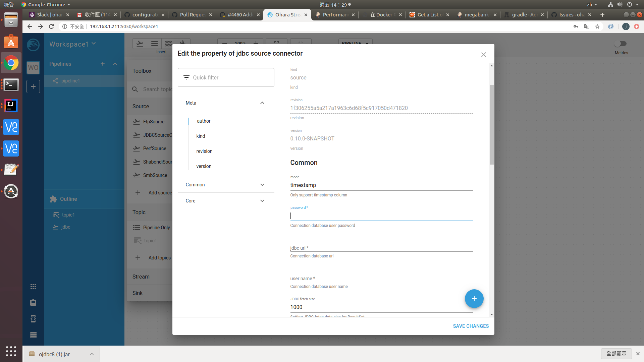Open the apps grid icon in sidebar
This screenshot has width=644, height=362.
point(33,287)
